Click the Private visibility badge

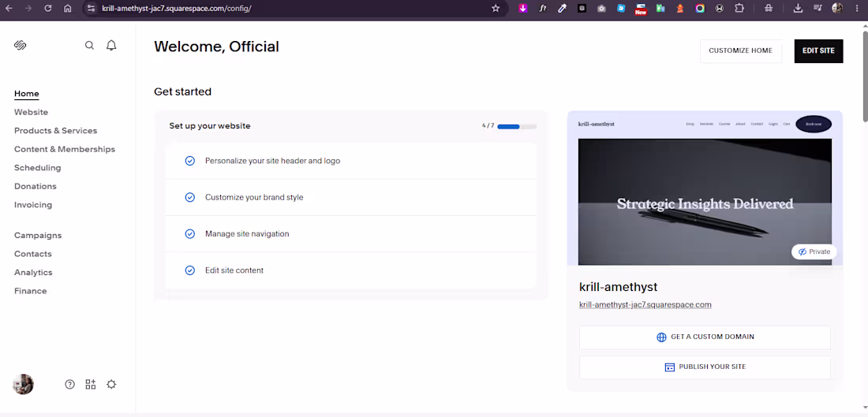814,251
